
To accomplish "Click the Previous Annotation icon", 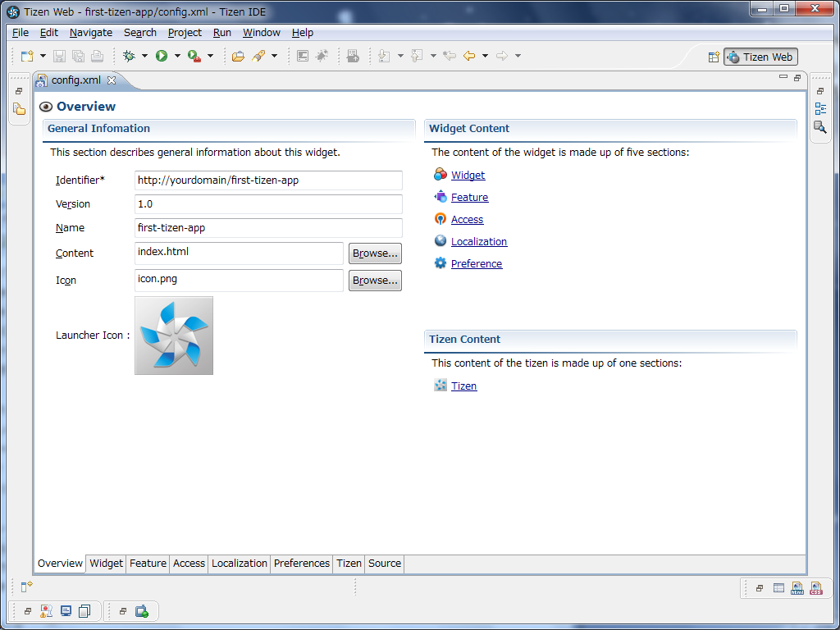I will point(417,56).
